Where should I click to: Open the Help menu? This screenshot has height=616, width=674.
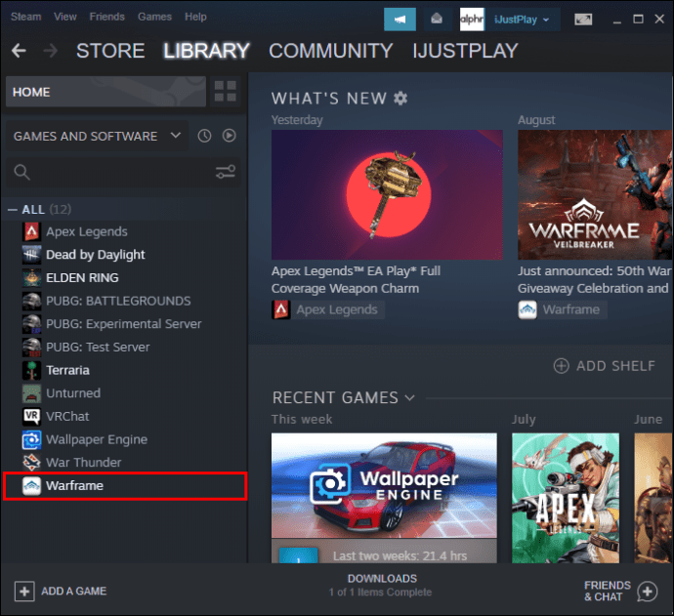195,17
